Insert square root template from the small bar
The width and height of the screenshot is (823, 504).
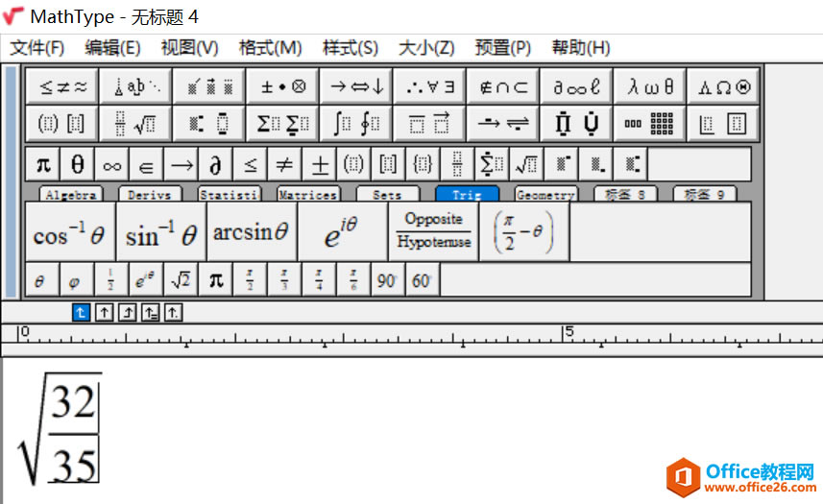point(526,165)
